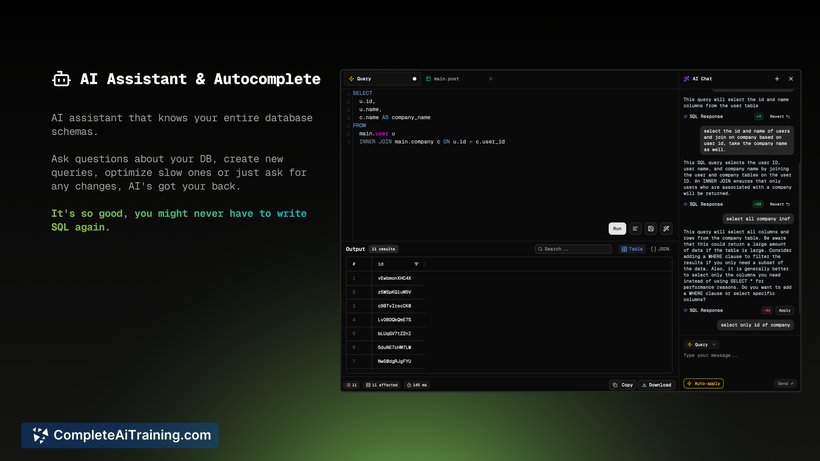Screen dimensions: 820x461
Task: Click the third response's red diff badge
Action: point(767,310)
